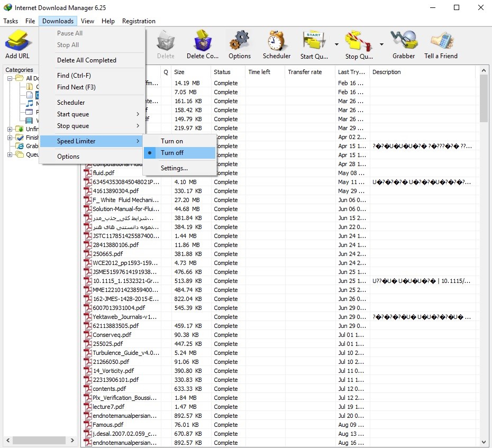Image resolution: width=492 pixels, height=448 pixels.
Task: Turn on the Speed Limiter
Action: tap(172, 141)
